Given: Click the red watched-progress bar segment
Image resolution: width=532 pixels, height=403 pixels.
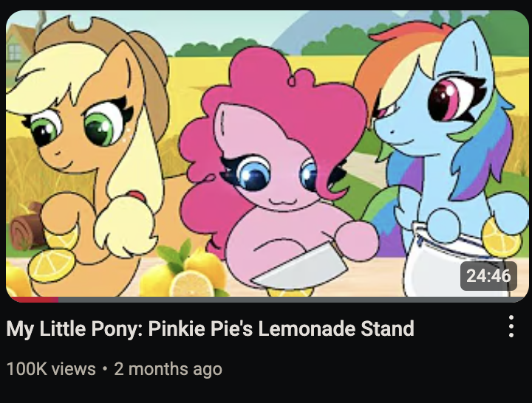Looking at the screenshot, I should 34,300.
